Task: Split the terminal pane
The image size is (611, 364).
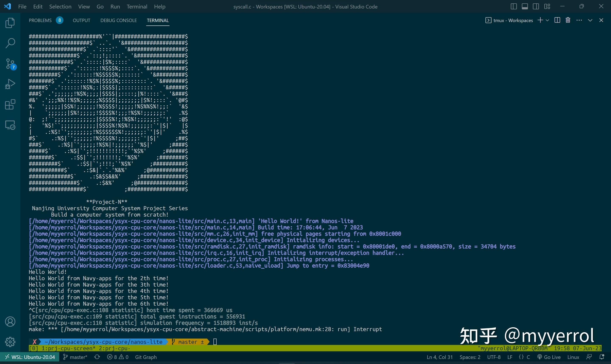Action: pos(557,20)
